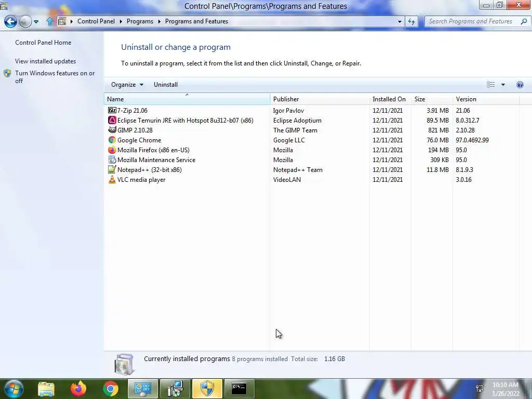Select the GIMP 2.10.28 entry
Viewport: 532px width, 399px height.
pyautogui.click(x=135, y=130)
